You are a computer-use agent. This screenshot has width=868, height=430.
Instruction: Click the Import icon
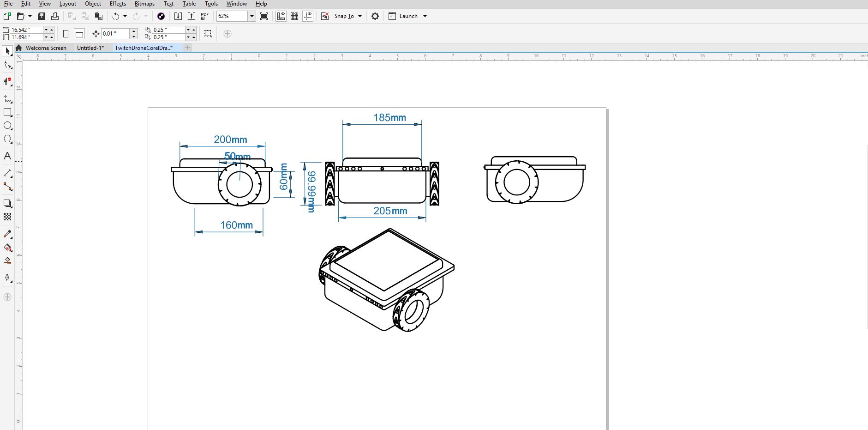(x=178, y=16)
